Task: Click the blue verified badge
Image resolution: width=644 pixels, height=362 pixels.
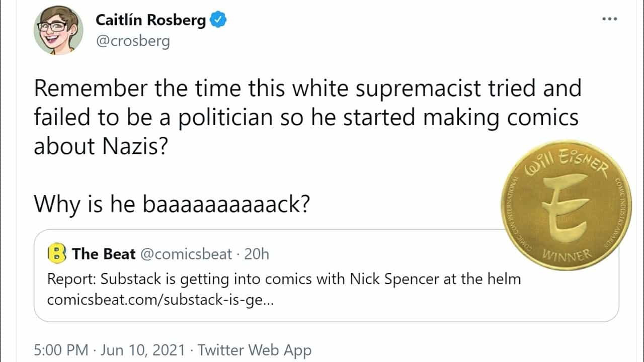Action: pyautogui.click(x=218, y=20)
